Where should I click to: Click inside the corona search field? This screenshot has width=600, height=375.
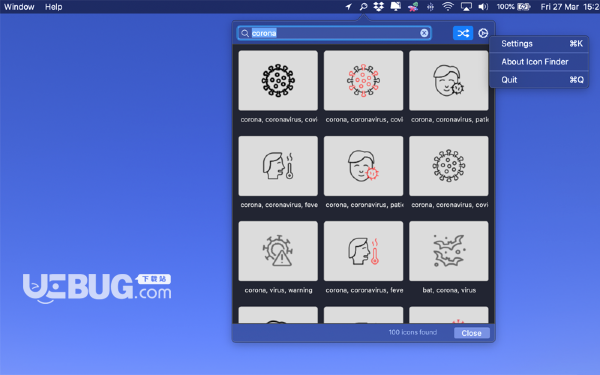pos(334,33)
